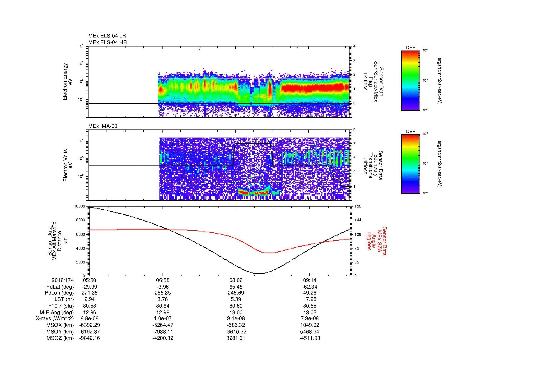Click MSOX value '1049.02'
The width and height of the screenshot is (555, 392).
pyautogui.click(x=310, y=325)
